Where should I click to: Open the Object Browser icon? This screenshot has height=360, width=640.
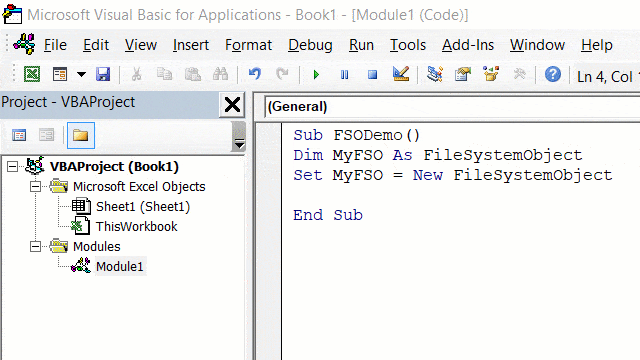pyautogui.click(x=491, y=74)
